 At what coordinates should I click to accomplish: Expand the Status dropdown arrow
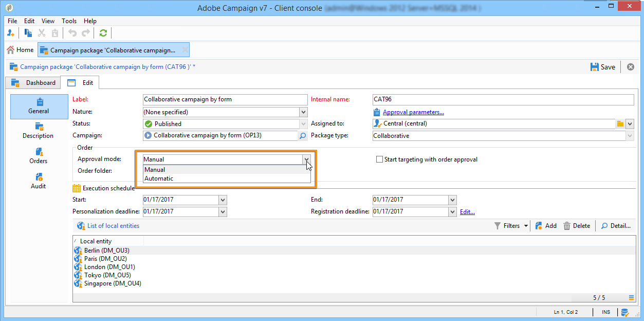pos(303,124)
